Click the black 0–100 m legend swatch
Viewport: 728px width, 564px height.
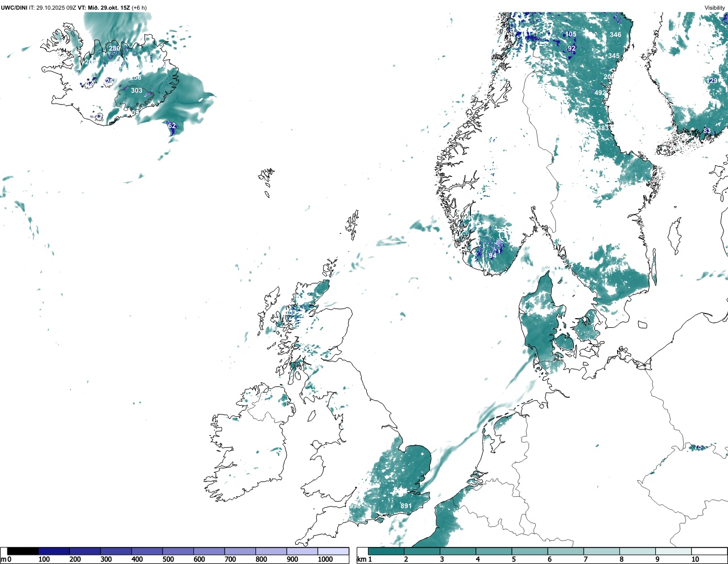coord(23,551)
